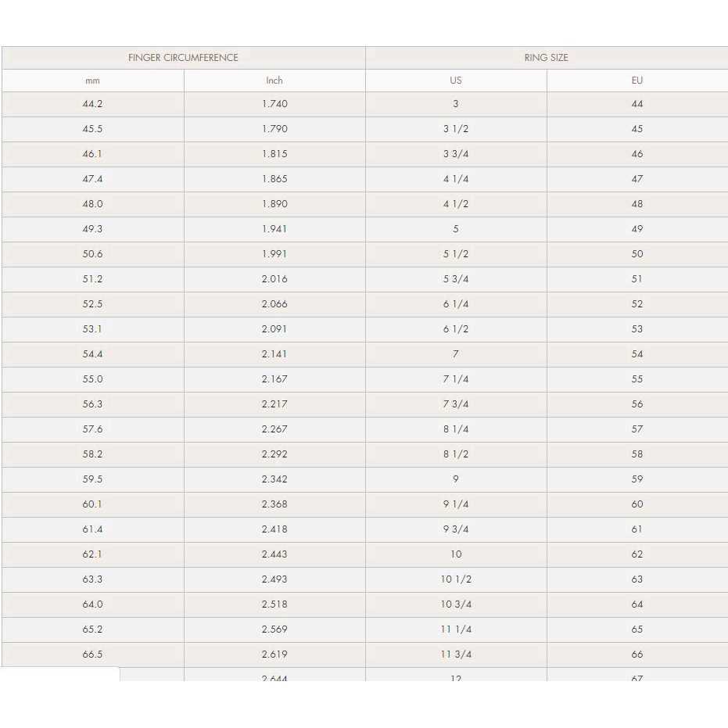The image size is (728, 728).
Task: Click EU ring size 54
Action: pyautogui.click(x=637, y=354)
